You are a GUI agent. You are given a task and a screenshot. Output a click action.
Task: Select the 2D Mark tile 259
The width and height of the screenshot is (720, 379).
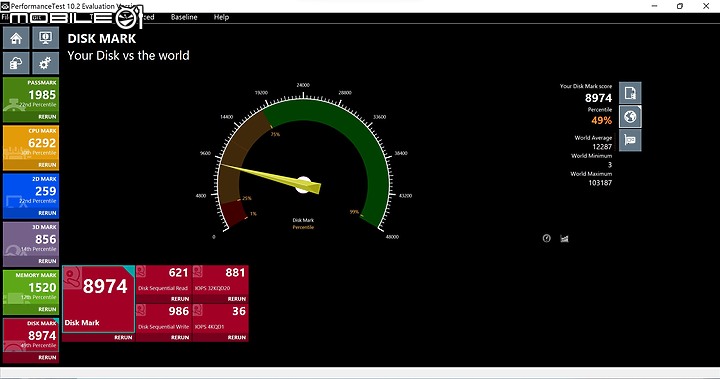[31, 192]
